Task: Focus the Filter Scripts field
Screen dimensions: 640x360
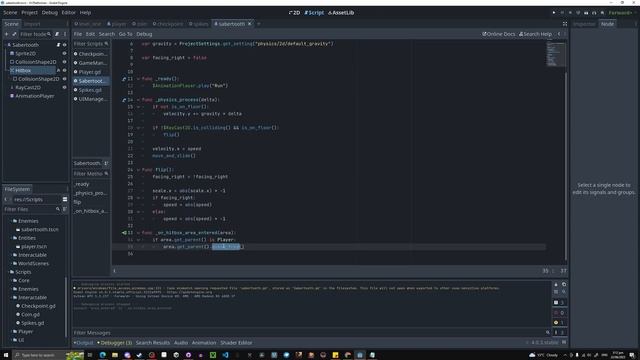Action: pyautogui.click(x=91, y=44)
